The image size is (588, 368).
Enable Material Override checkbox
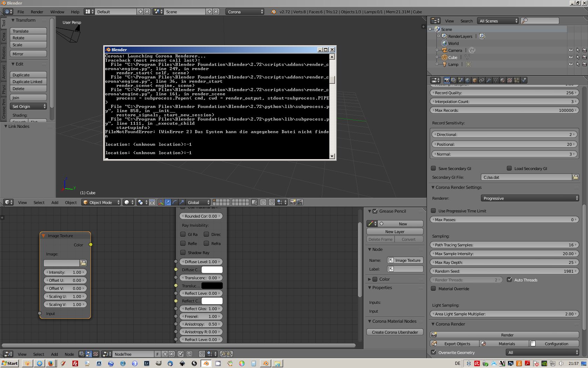click(x=433, y=288)
